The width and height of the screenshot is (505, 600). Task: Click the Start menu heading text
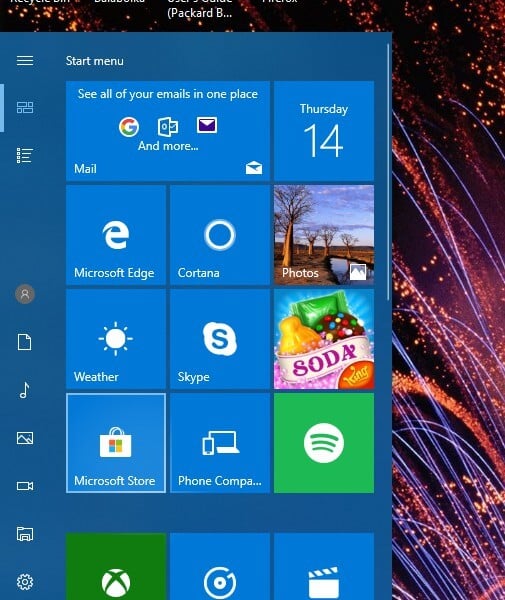click(x=94, y=61)
